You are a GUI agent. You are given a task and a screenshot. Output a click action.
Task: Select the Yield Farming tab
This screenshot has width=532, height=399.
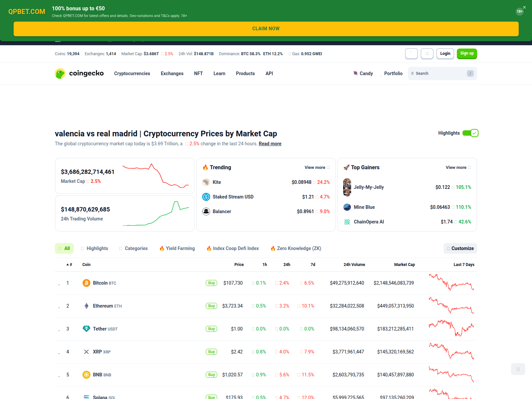click(177, 248)
